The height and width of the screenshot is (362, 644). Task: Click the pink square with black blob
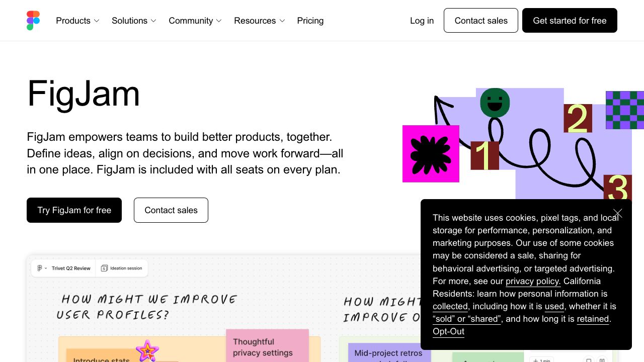(431, 153)
